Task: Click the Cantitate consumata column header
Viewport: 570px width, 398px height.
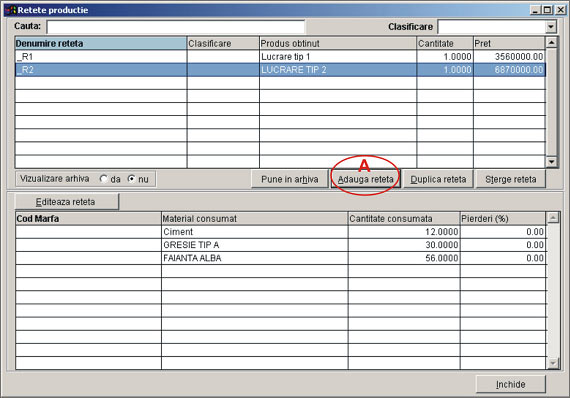Action: (x=404, y=218)
